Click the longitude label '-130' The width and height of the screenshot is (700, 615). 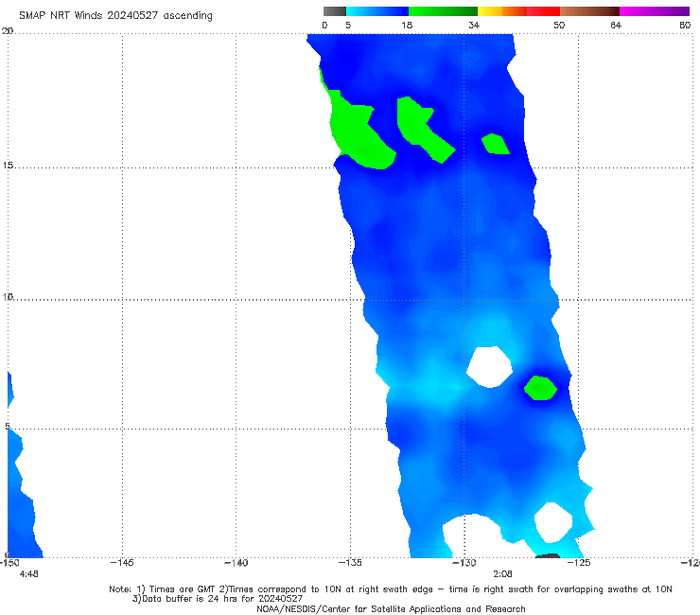coord(464,563)
